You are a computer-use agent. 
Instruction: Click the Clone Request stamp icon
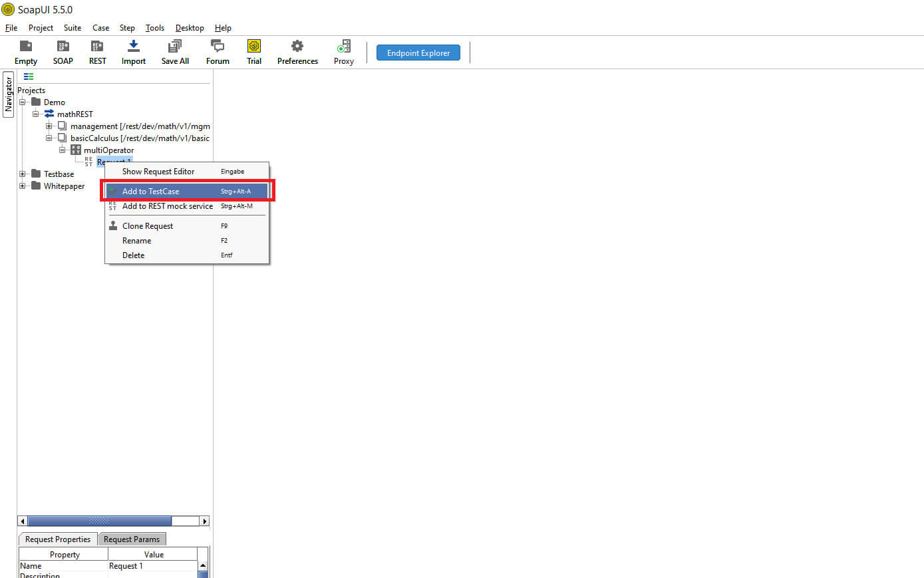click(113, 225)
